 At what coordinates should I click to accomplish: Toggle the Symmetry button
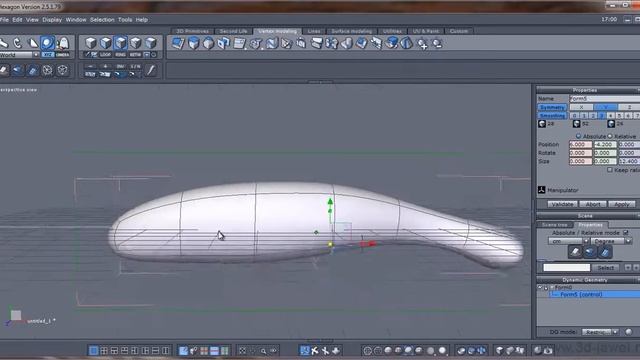552,107
